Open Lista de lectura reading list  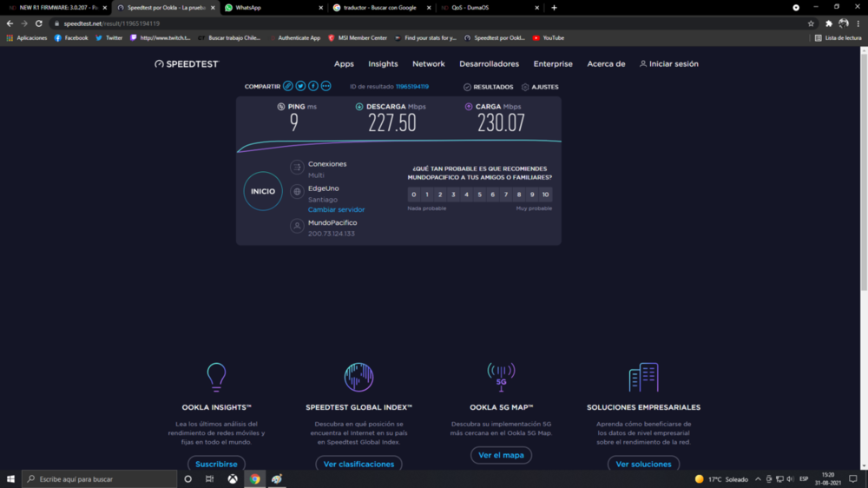tap(838, 38)
